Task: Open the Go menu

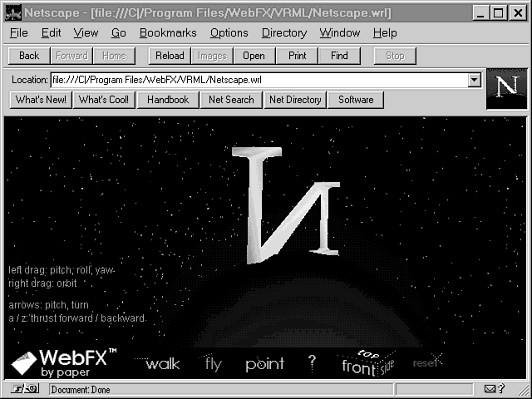Action: click(x=118, y=33)
